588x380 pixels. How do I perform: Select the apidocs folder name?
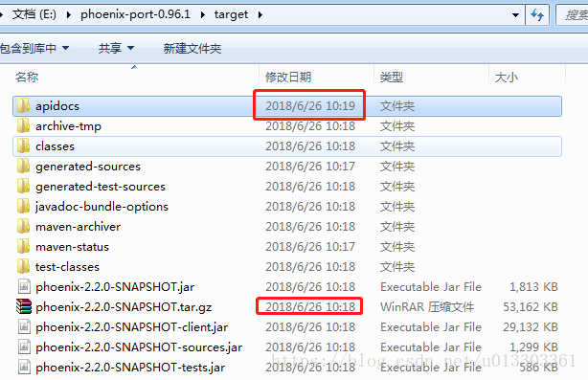pos(57,106)
